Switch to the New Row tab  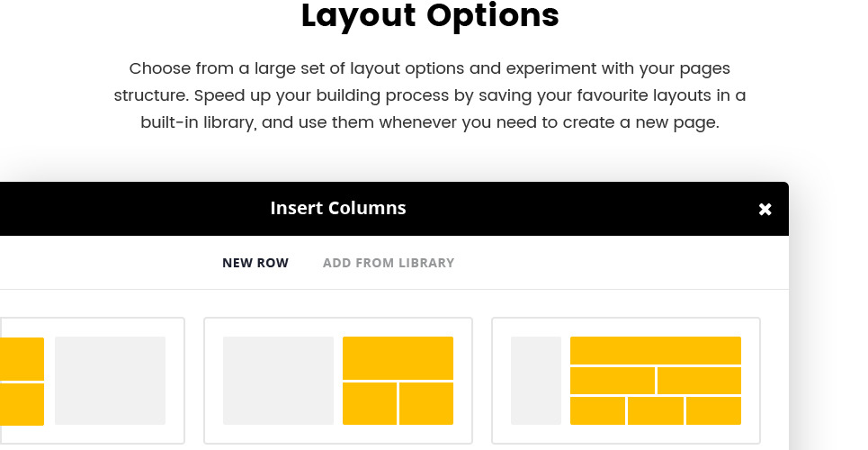[255, 263]
